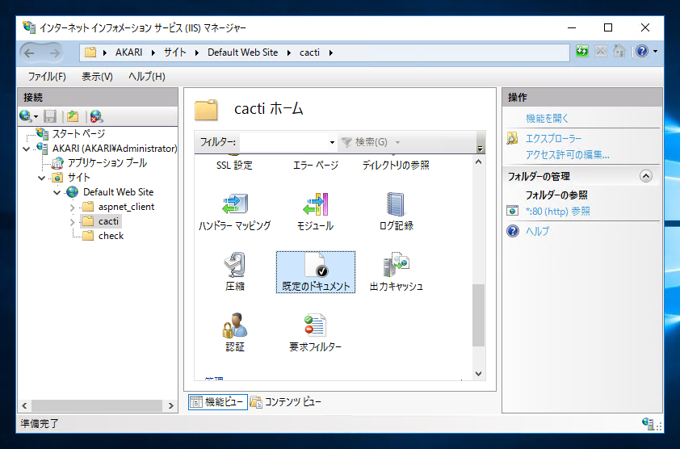Click AKARI in the breadcrumb path
Screen dimensions: 680x449
128,52
